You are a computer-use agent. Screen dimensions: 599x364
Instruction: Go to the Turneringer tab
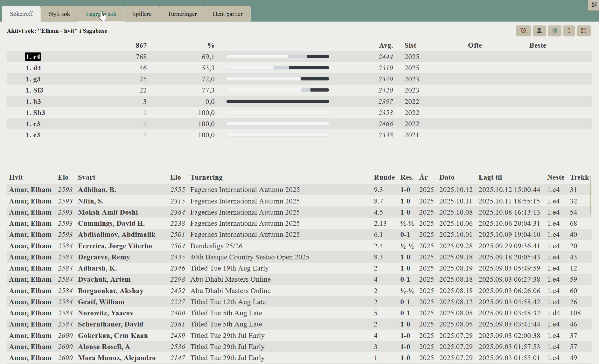click(182, 14)
